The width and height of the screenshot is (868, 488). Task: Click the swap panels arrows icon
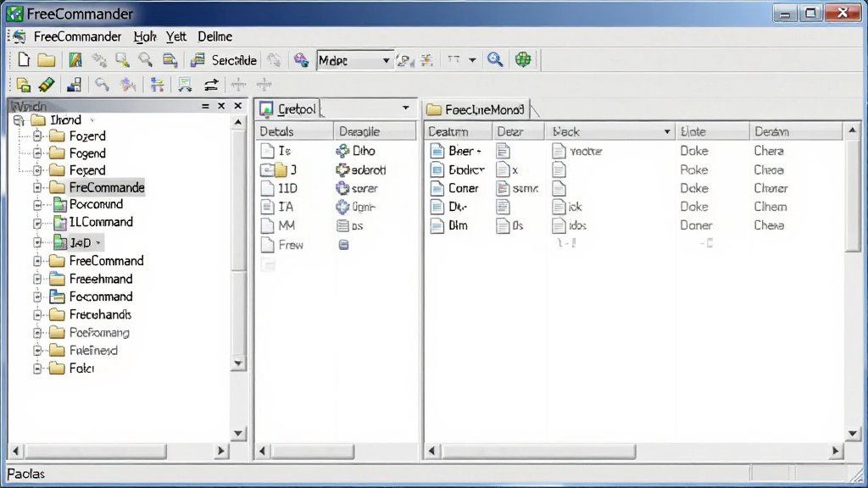(211, 85)
